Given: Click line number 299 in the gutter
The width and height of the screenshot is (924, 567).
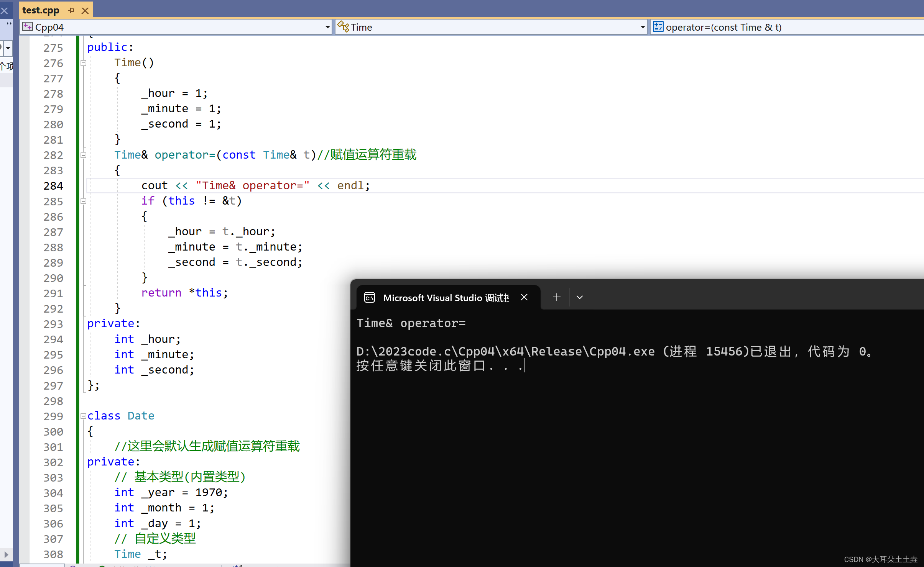Looking at the screenshot, I should pyautogui.click(x=53, y=416).
